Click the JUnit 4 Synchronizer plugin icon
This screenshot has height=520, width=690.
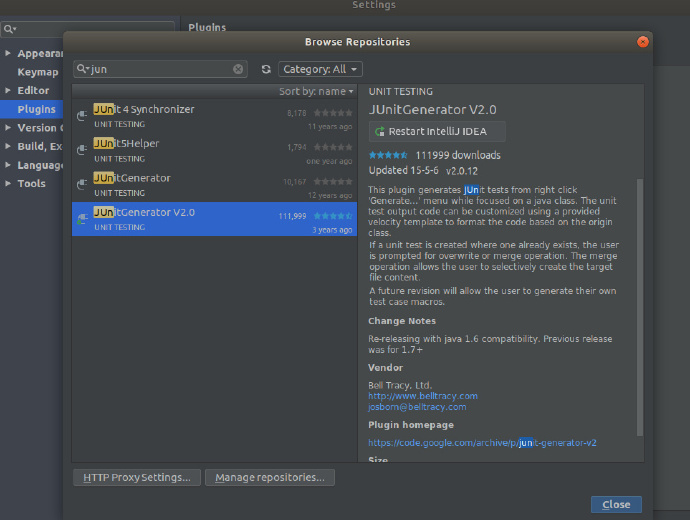tap(82, 116)
